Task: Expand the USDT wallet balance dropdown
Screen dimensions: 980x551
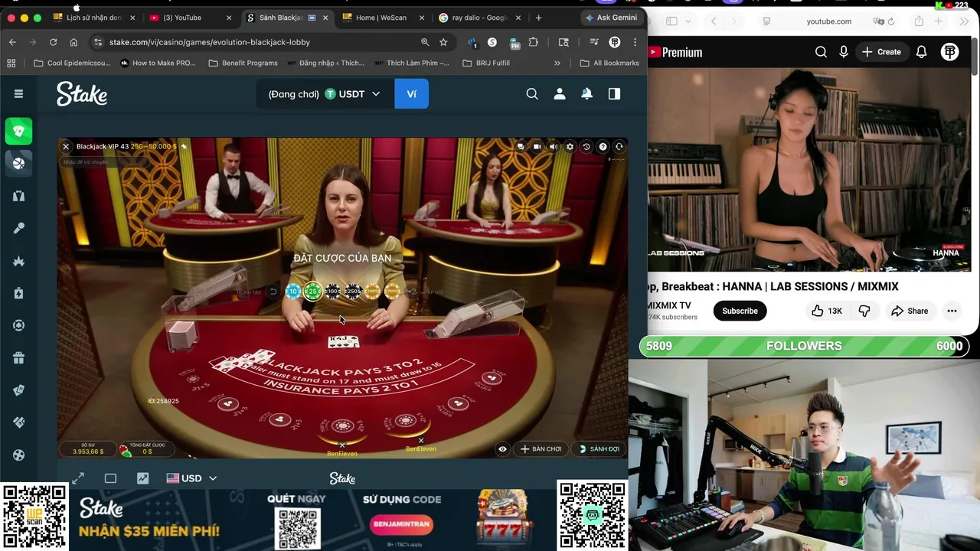Action: 325,93
